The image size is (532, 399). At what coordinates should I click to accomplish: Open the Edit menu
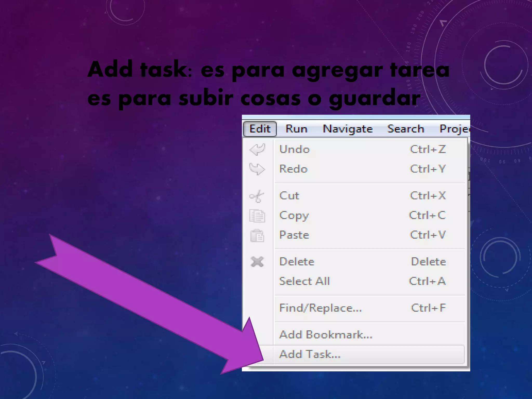260,129
